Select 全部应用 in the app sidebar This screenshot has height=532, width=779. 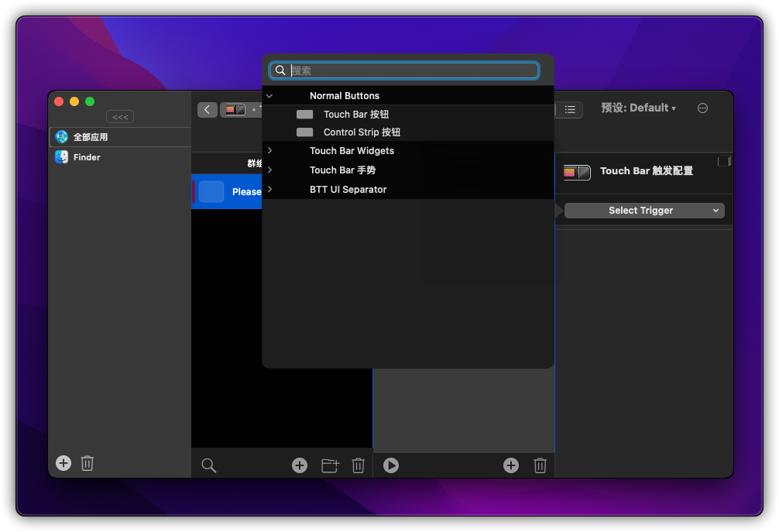[x=120, y=137]
